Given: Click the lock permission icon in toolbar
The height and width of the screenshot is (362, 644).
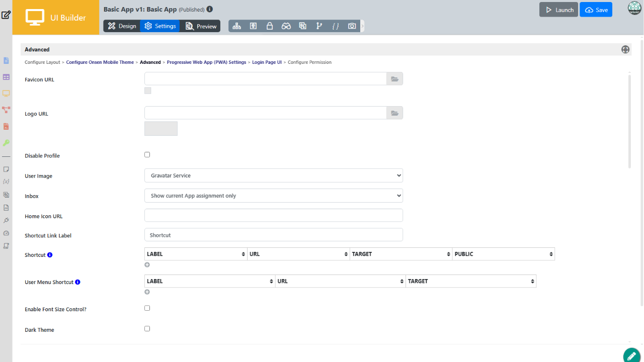Looking at the screenshot, I should [270, 26].
